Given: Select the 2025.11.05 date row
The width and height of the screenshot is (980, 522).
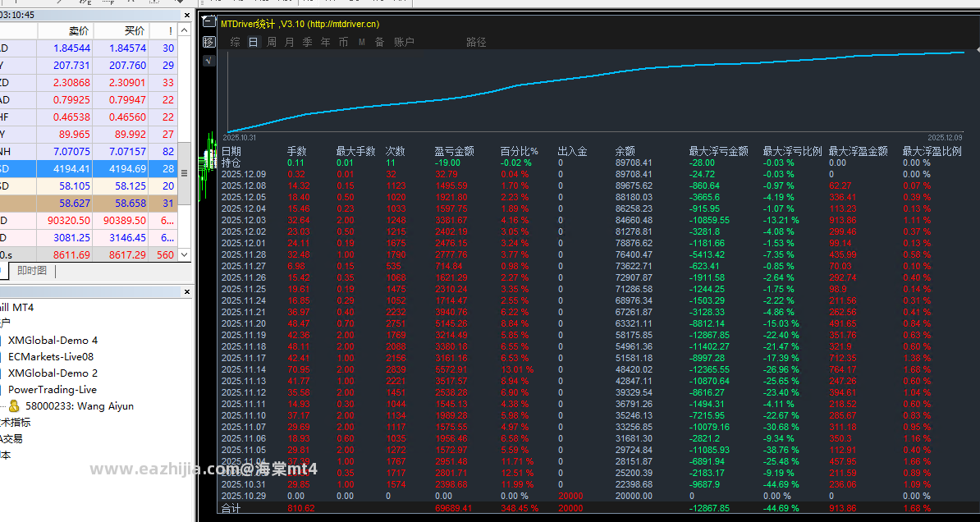Looking at the screenshot, I should click(244, 450).
